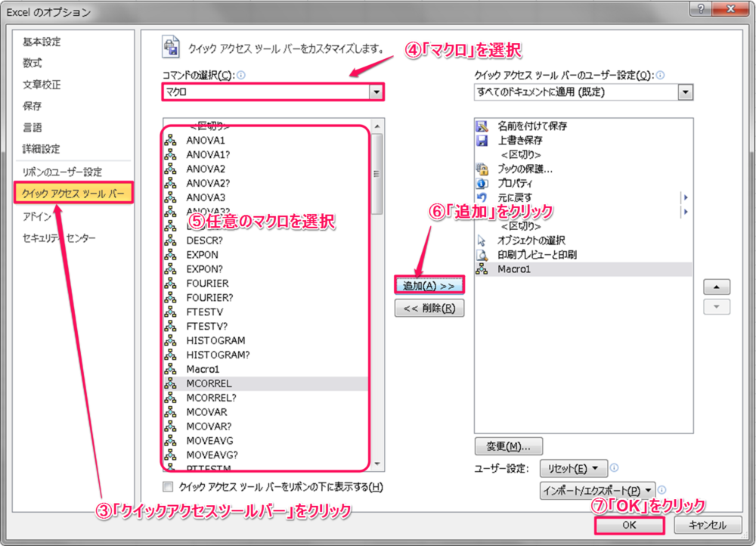The width and height of the screenshot is (756, 546).
Task: Select the FOURIER macro icon
Action: tap(170, 284)
